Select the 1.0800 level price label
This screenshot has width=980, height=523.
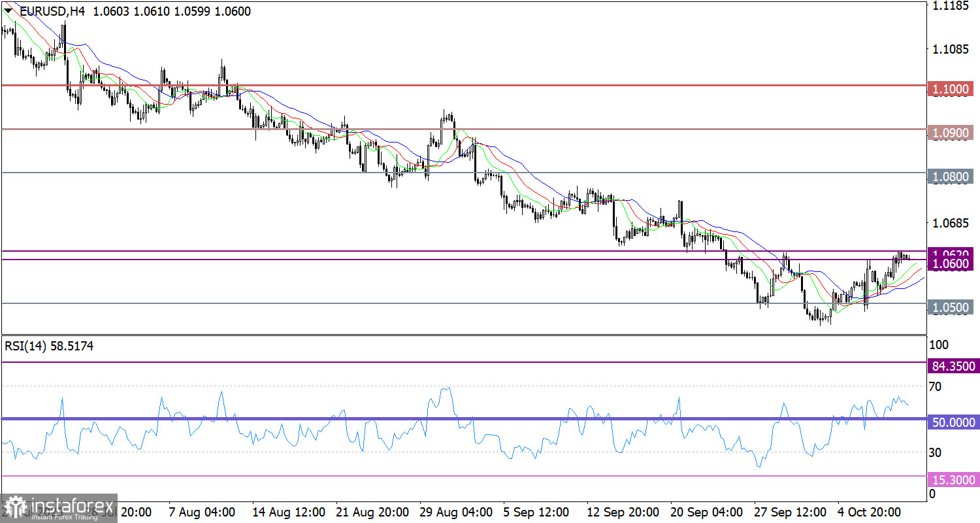(952, 177)
